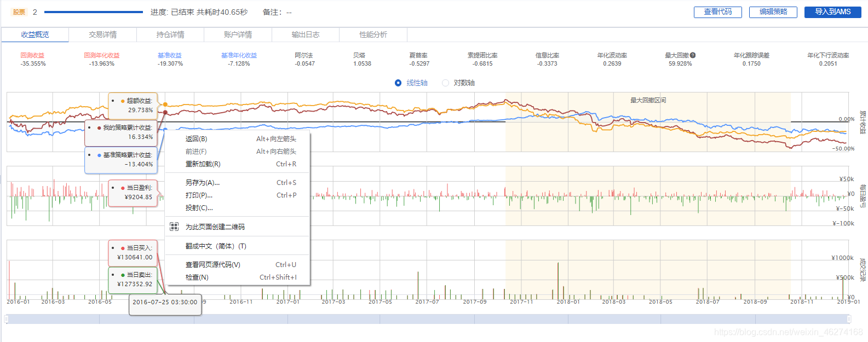Viewport: 868px width, 342px height.
Task: Click the 当日盈利 tooltip box
Action: (x=133, y=193)
